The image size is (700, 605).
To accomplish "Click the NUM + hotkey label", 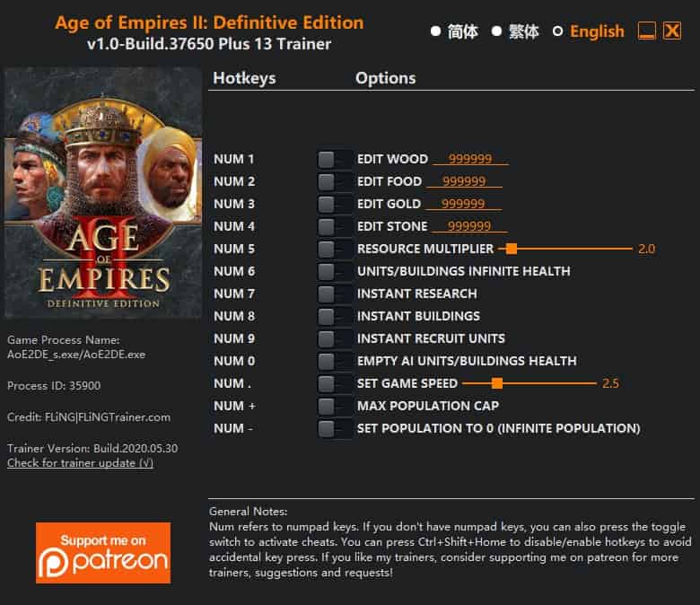I will point(235,406).
